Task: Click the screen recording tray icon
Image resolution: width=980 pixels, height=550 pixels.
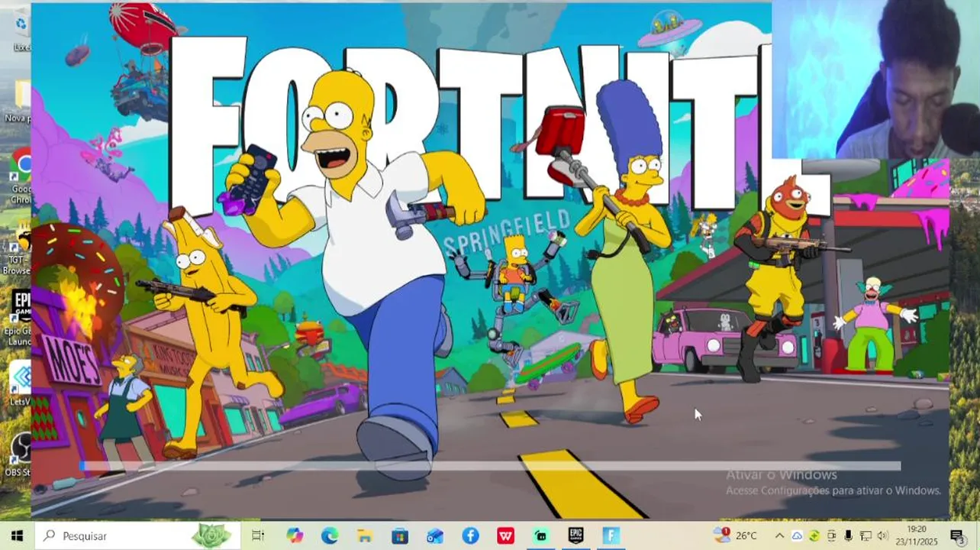Action: 832,535
